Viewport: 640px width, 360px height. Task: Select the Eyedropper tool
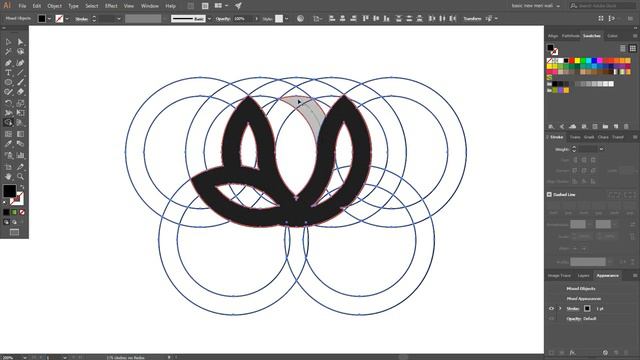click(8, 144)
